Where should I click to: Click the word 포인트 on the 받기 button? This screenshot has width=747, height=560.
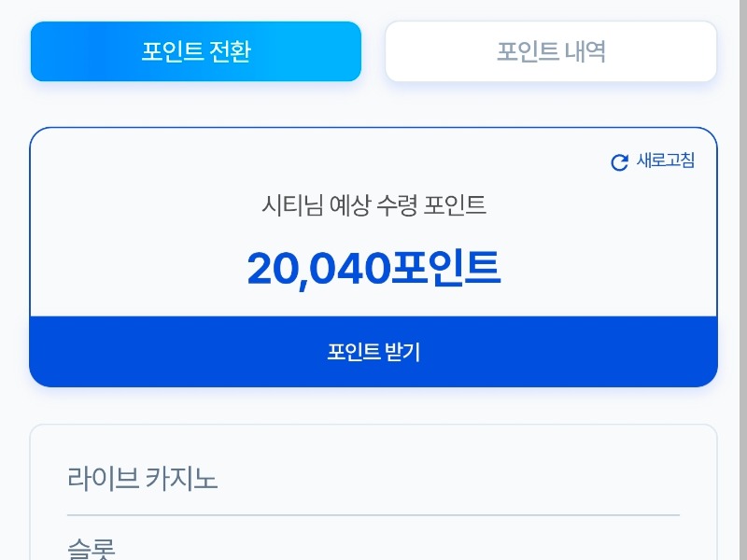coord(354,352)
